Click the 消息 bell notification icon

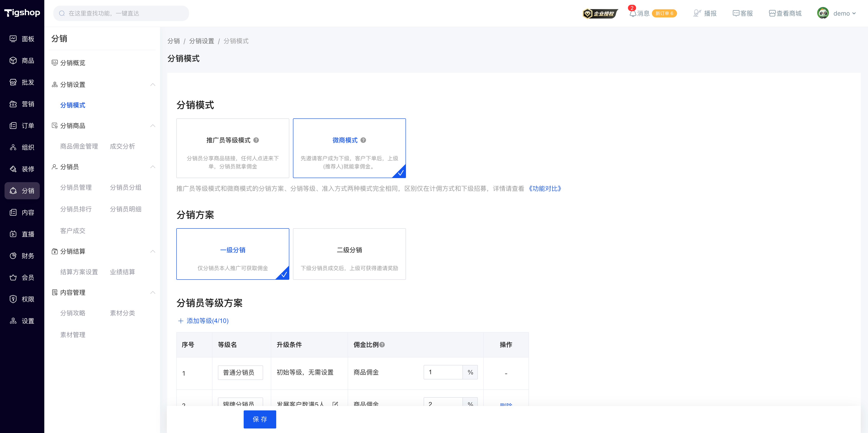tap(632, 14)
